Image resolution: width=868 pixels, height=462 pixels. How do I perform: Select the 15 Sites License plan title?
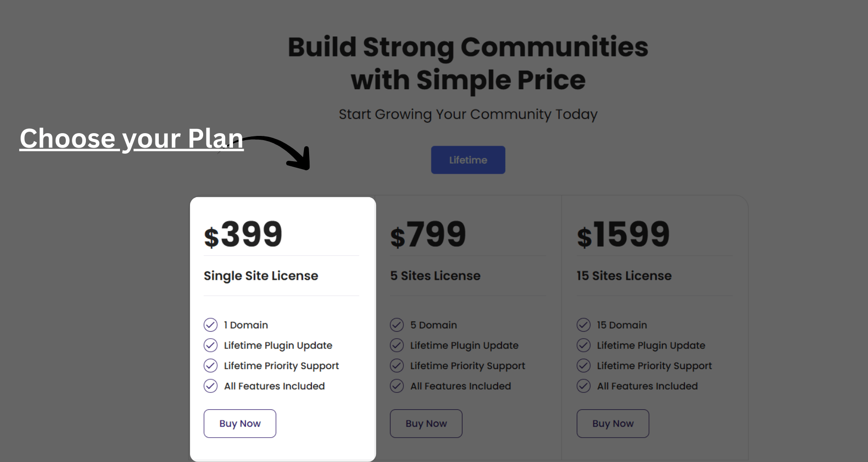pyautogui.click(x=624, y=276)
